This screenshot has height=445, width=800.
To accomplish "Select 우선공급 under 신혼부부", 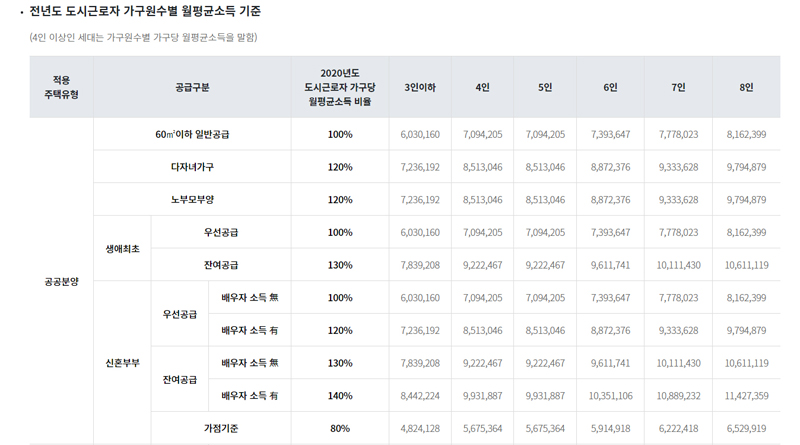I will pyautogui.click(x=180, y=314).
